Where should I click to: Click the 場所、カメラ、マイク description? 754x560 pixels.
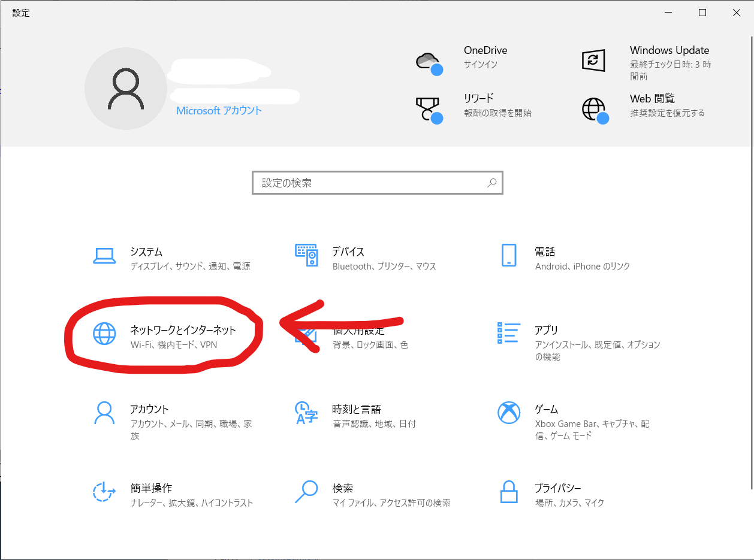coord(569,503)
